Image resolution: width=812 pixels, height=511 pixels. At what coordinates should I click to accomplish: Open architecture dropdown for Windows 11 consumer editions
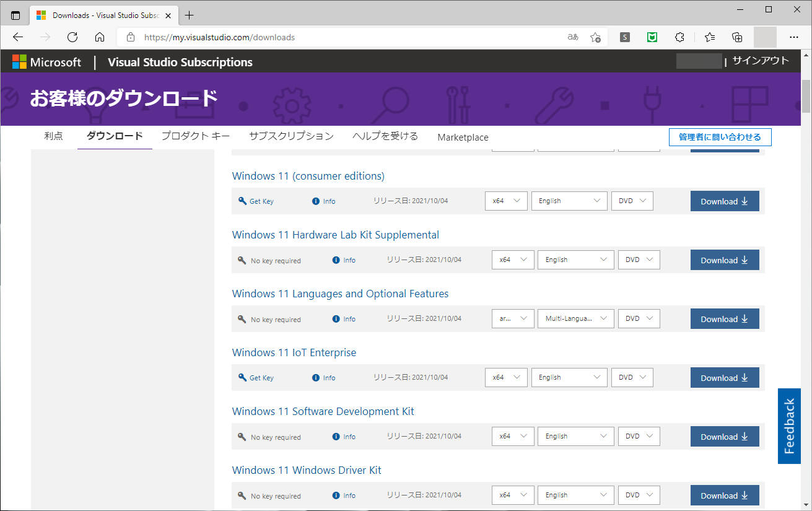(506, 201)
